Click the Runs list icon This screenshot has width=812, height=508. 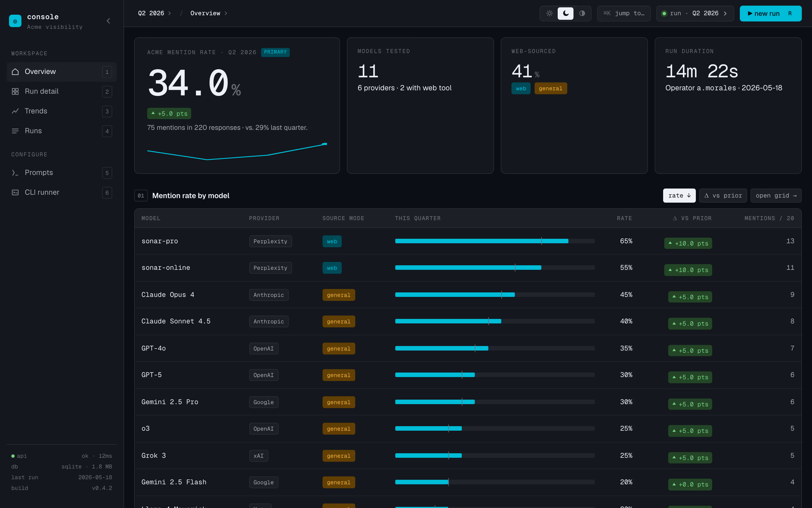pyautogui.click(x=15, y=131)
